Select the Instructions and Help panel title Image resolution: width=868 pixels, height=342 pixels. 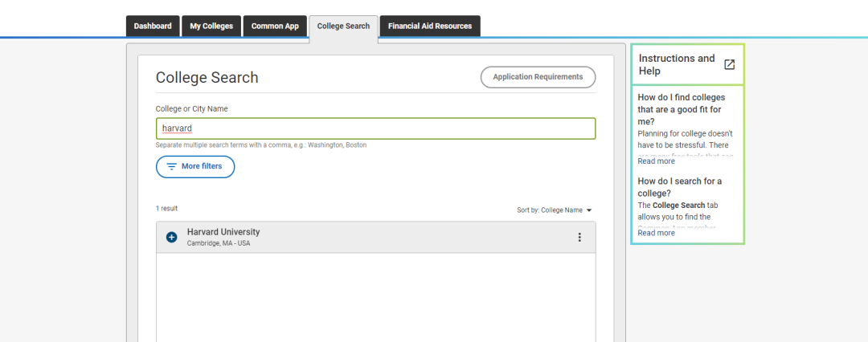coord(676,64)
